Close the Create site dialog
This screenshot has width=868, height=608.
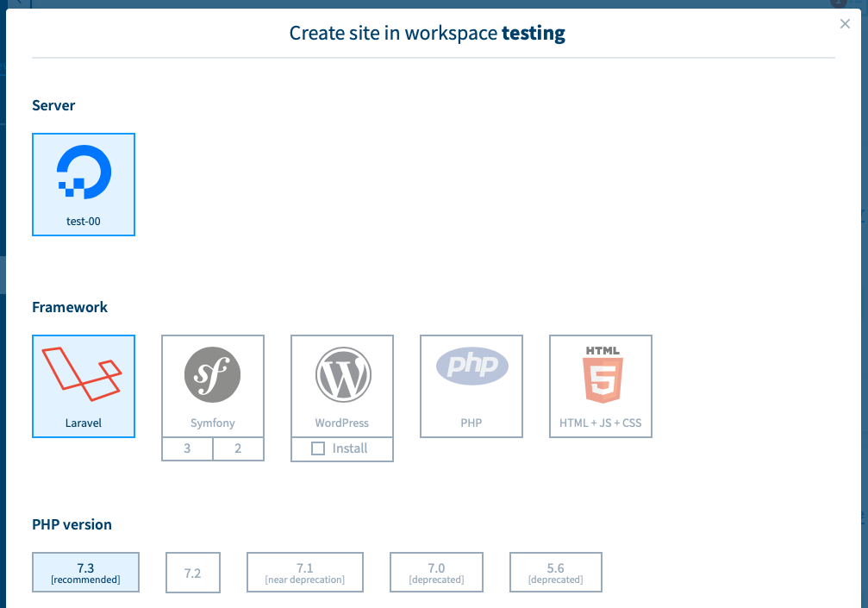(x=845, y=24)
